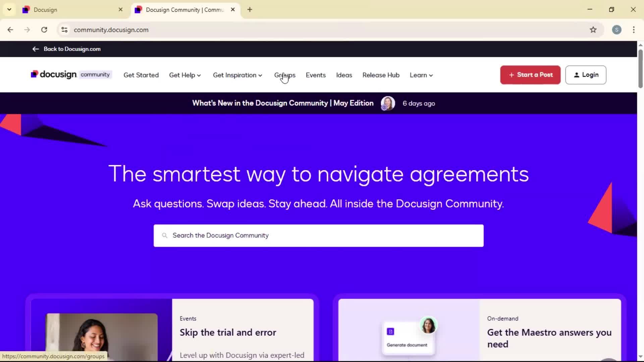Viewport: 644px width, 362px height.
Task: Close the Docusign Community tab
Action: pyautogui.click(x=233, y=10)
